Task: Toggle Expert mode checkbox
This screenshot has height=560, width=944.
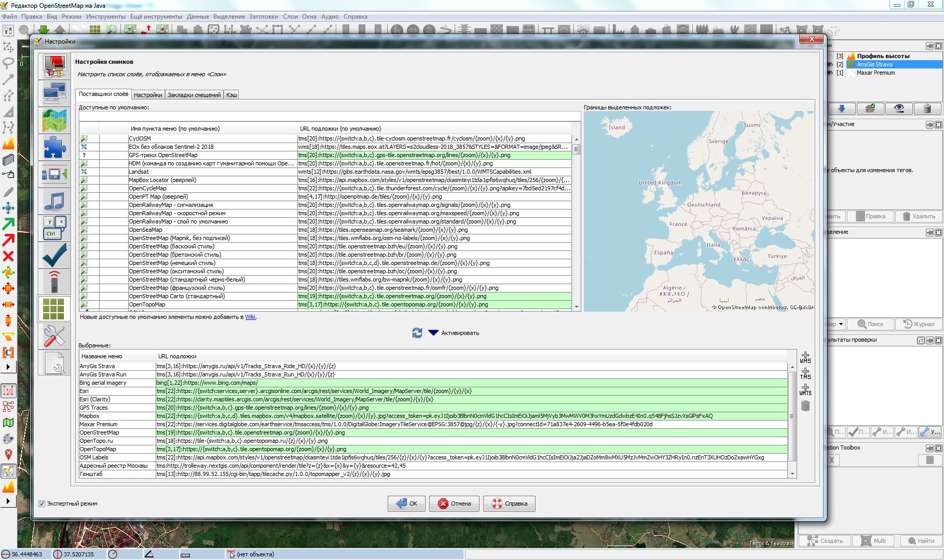Action: click(x=42, y=503)
